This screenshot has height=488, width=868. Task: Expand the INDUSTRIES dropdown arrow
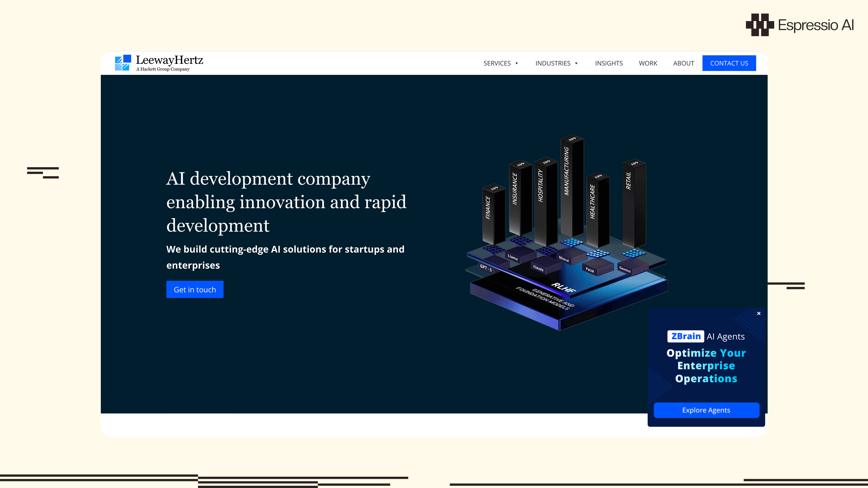[576, 63]
